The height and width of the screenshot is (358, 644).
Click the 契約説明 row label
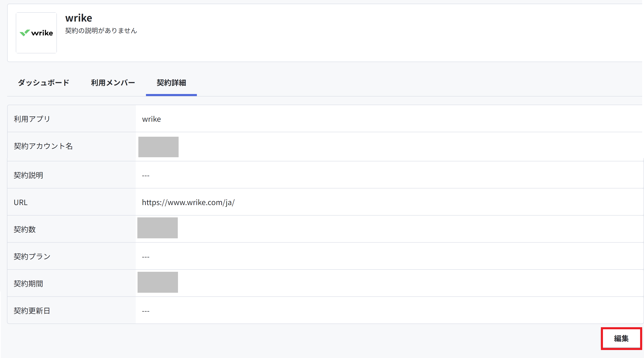[x=28, y=175]
